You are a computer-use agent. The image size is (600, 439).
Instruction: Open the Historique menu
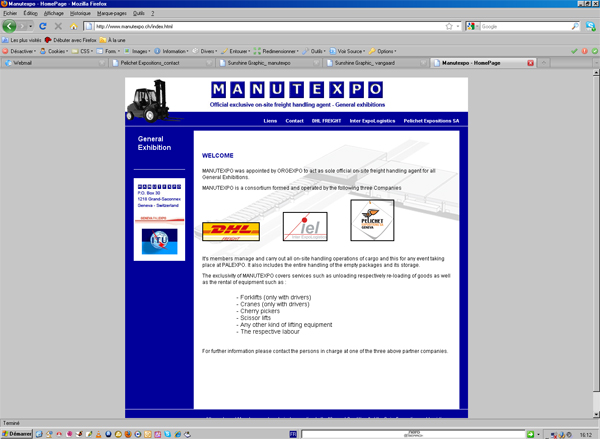80,13
